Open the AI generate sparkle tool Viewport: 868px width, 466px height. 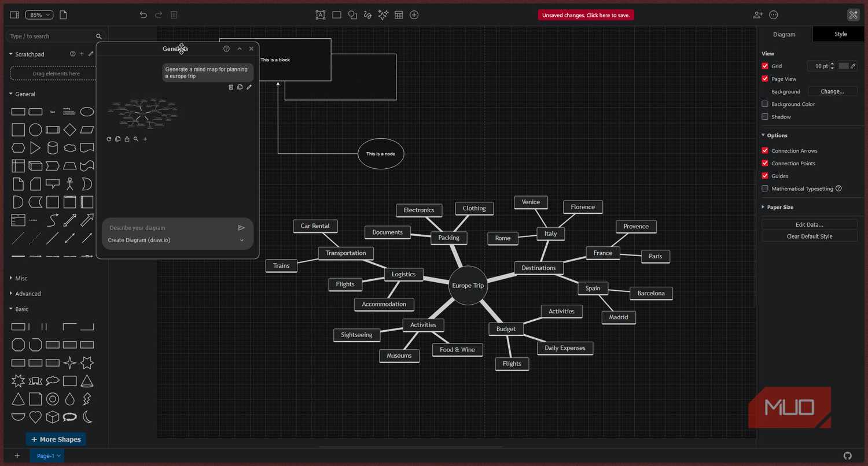[x=383, y=15]
